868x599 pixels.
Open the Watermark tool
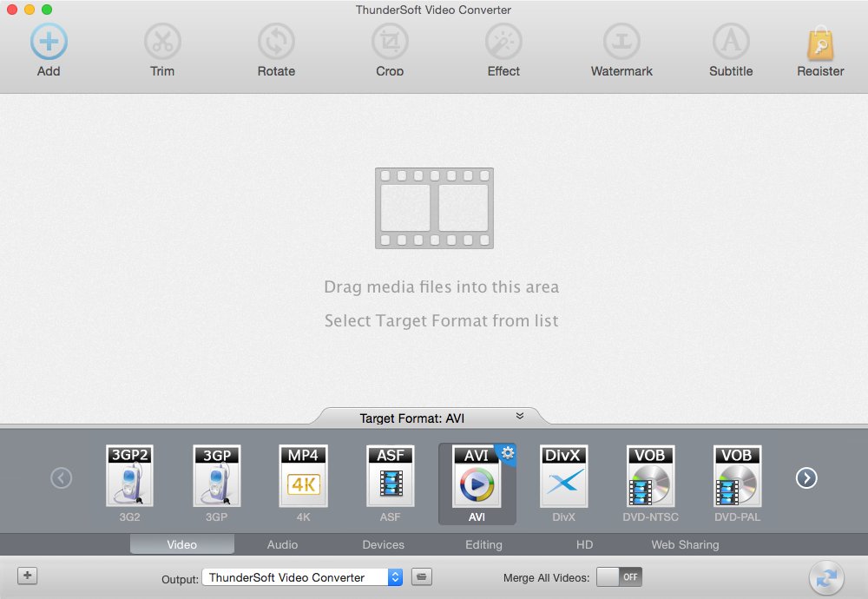tap(621, 42)
